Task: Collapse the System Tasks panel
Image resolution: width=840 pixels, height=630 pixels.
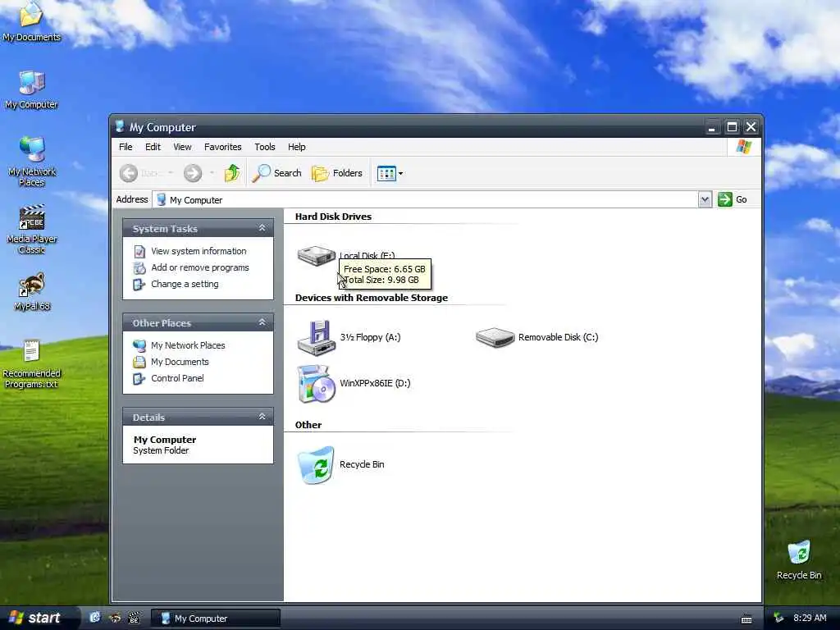Action: [x=262, y=228]
